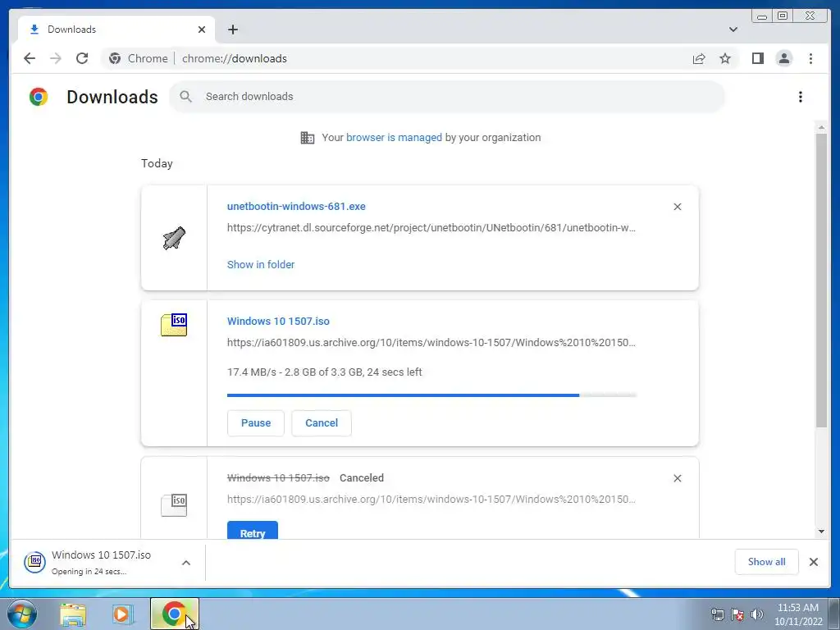
Task: Cancel the Windows 10 iso download
Action: click(322, 423)
